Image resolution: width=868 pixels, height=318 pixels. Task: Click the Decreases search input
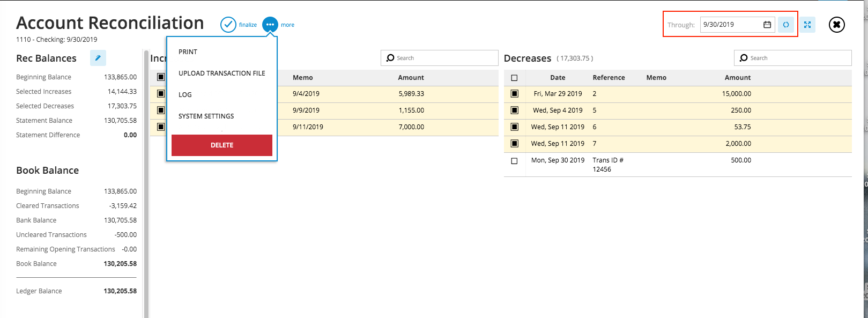pos(792,58)
